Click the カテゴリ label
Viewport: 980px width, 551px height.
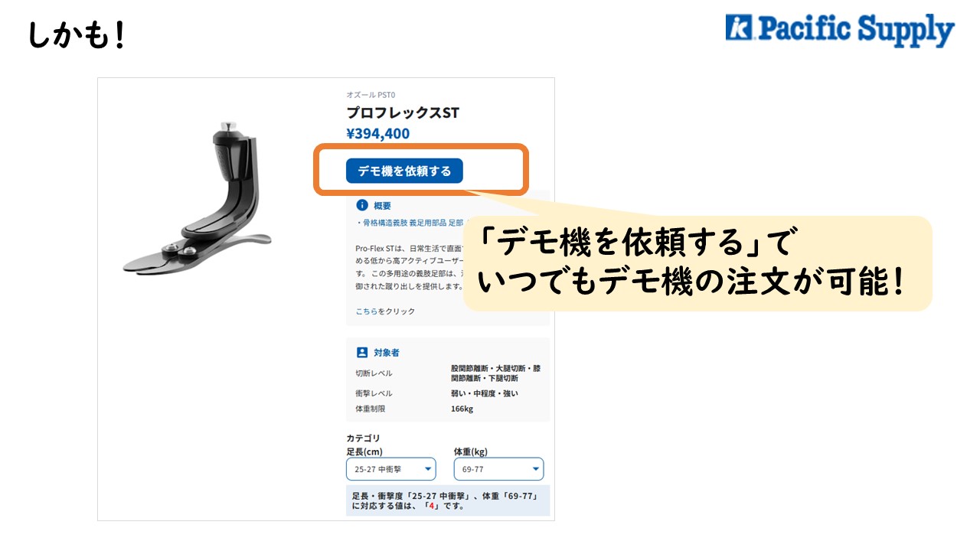coord(363,439)
